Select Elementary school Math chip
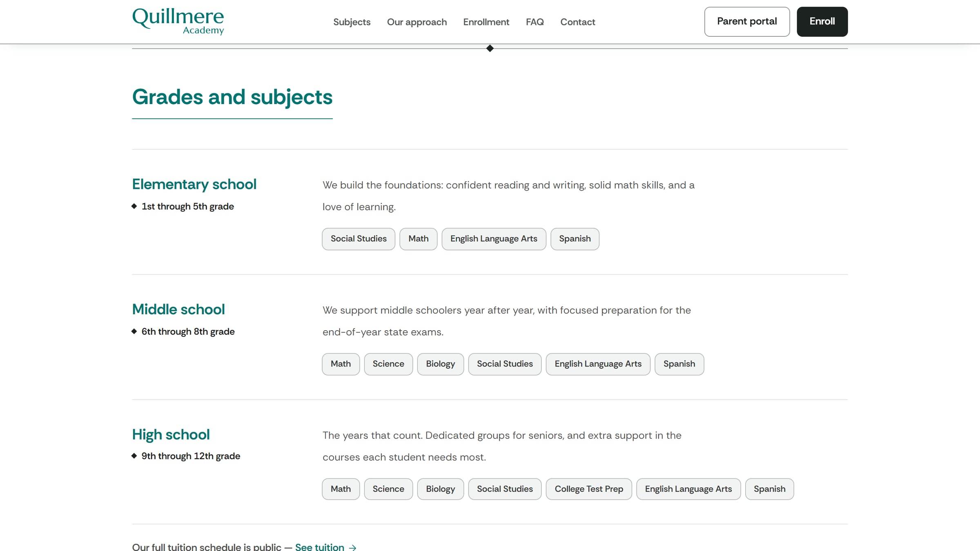Screen dimensions: 980x551 [419, 239]
